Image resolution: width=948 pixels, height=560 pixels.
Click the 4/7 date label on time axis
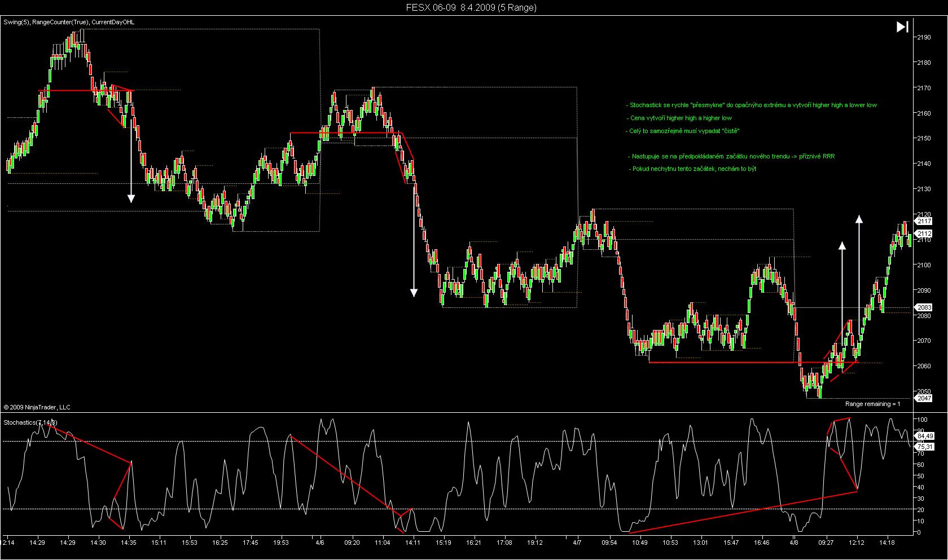pos(578,543)
